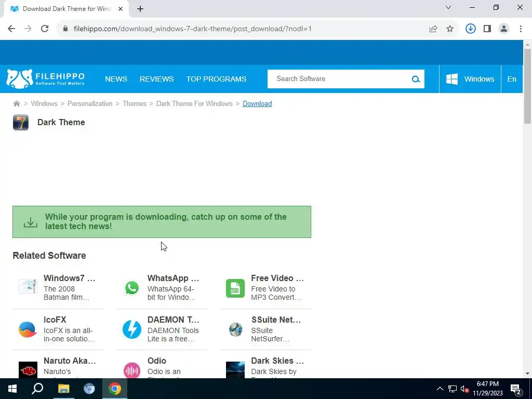Open TOP PROGRAMS menu
Viewport: 532px width, 399px height.
[x=216, y=79]
